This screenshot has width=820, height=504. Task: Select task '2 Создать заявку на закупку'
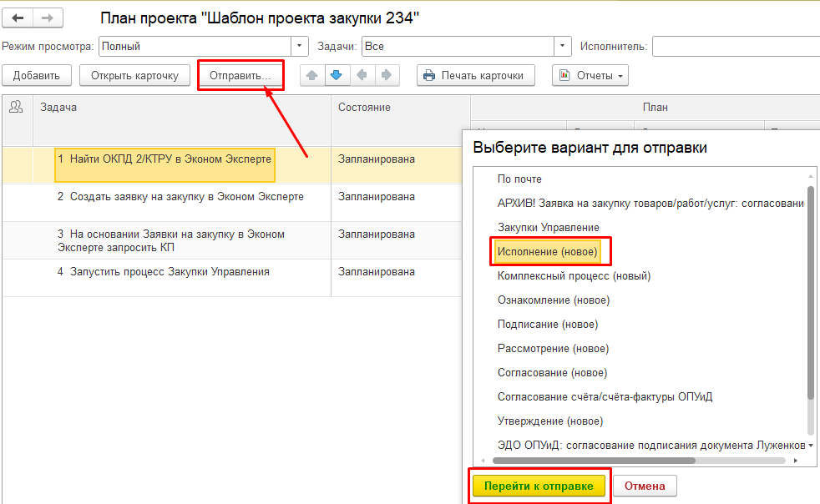(180, 197)
